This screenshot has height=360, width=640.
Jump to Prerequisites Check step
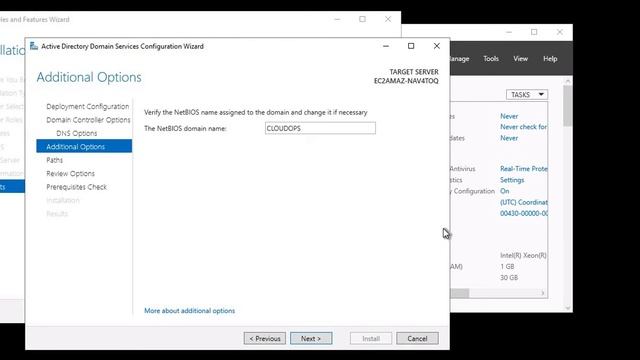[x=76, y=187]
